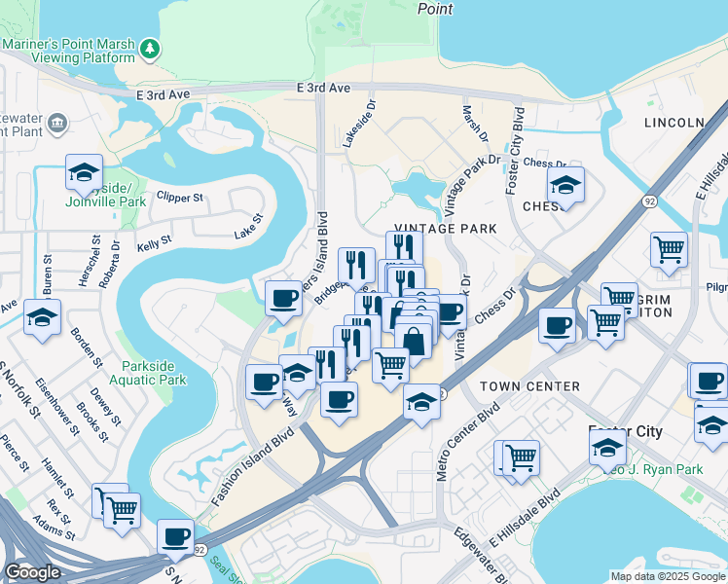
Task: Select the Fashion Island Blvd street label
Action: click(x=253, y=466)
